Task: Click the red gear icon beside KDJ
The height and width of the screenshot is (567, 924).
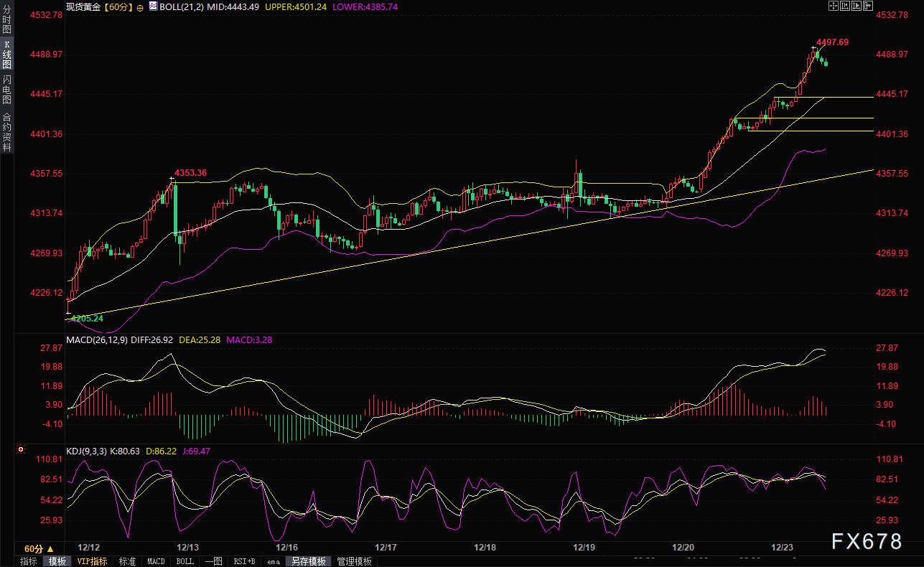Action: pyautogui.click(x=21, y=450)
